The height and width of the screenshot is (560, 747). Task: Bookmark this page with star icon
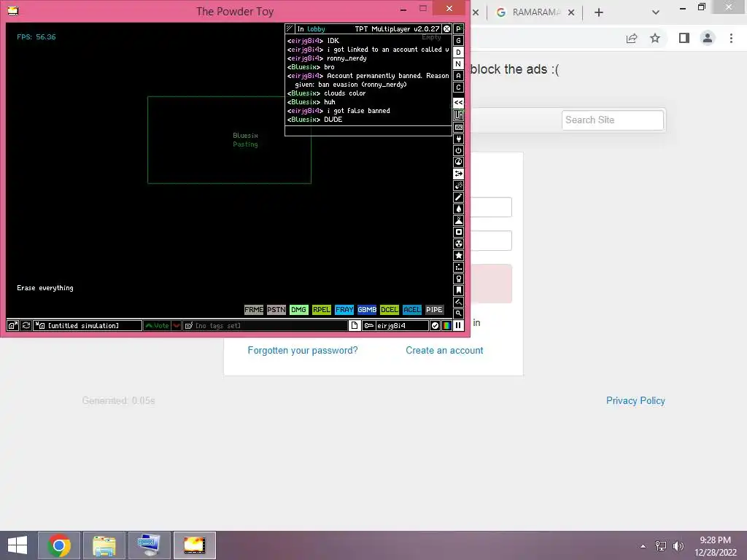point(655,38)
